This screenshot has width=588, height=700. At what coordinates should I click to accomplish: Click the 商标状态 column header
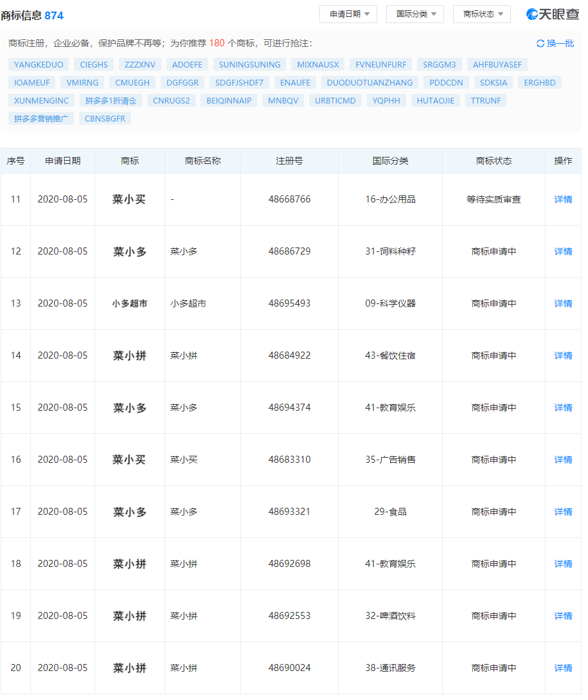(494, 161)
